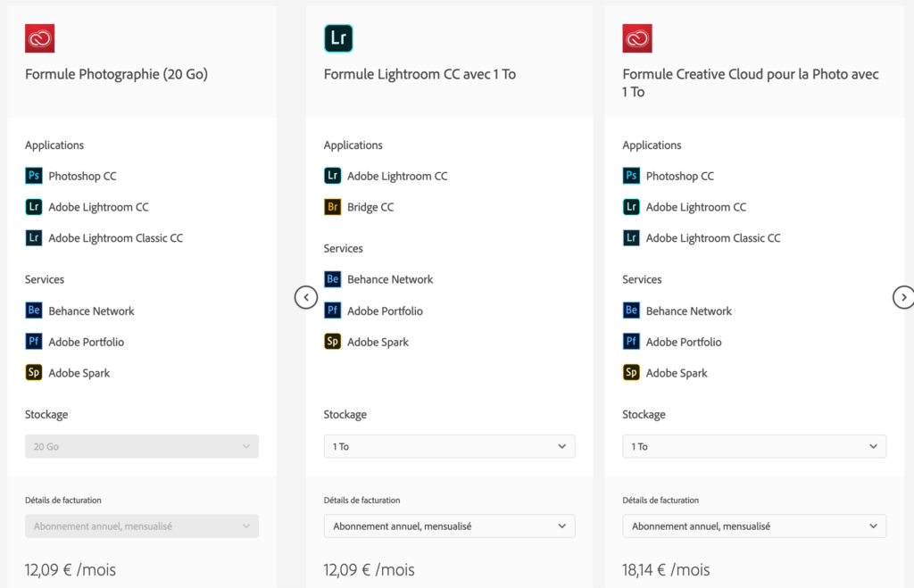This screenshot has width=914, height=588.
Task: Click Adobe Spark icon in Formule Photographie card
Action: 34,372
